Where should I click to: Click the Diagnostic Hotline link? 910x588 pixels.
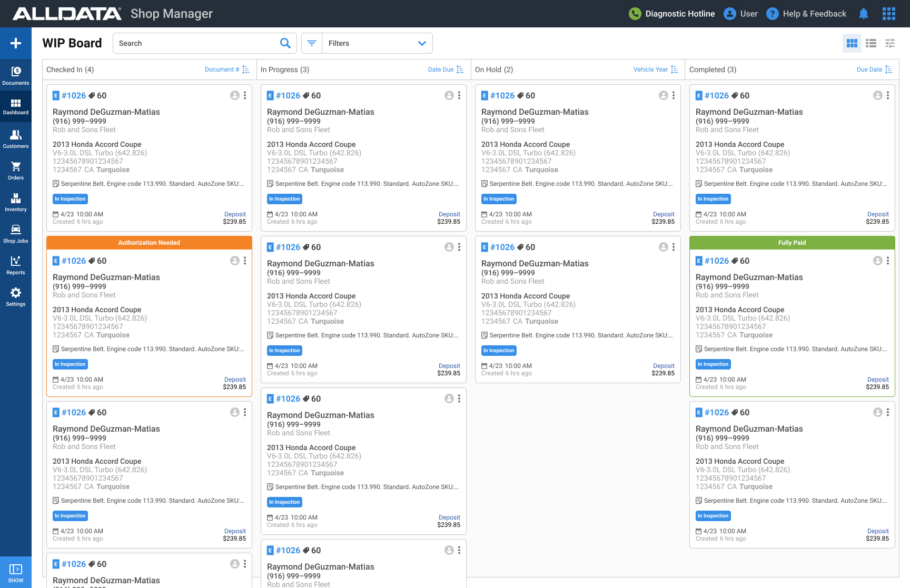pyautogui.click(x=672, y=14)
